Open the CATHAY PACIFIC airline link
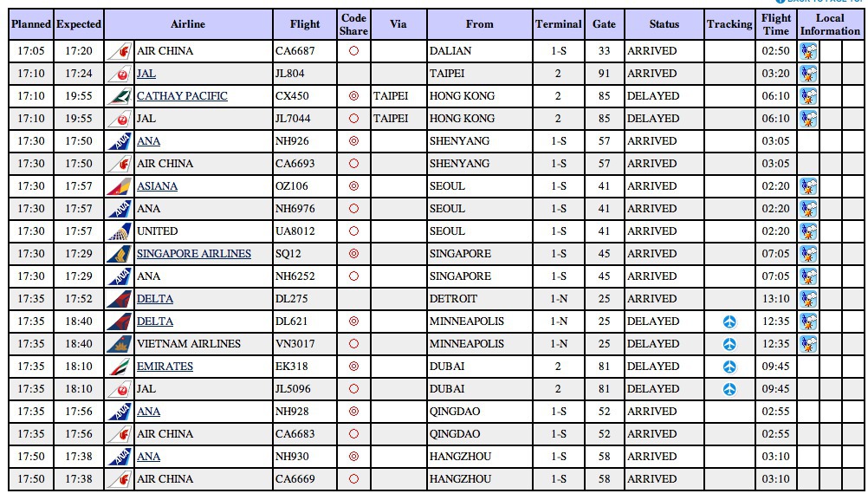This screenshot has width=868, height=500. click(182, 96)
